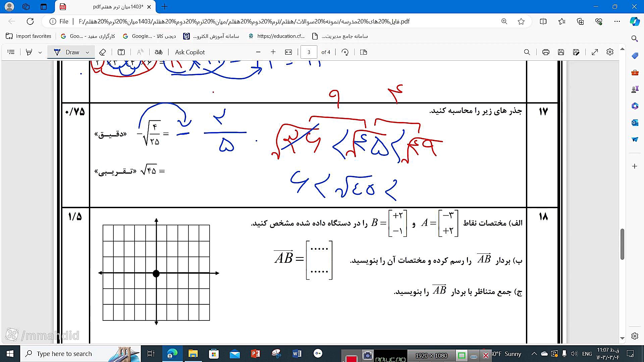Open the PDF table of contents icon
644x362 pixels.
pos(11,52)
